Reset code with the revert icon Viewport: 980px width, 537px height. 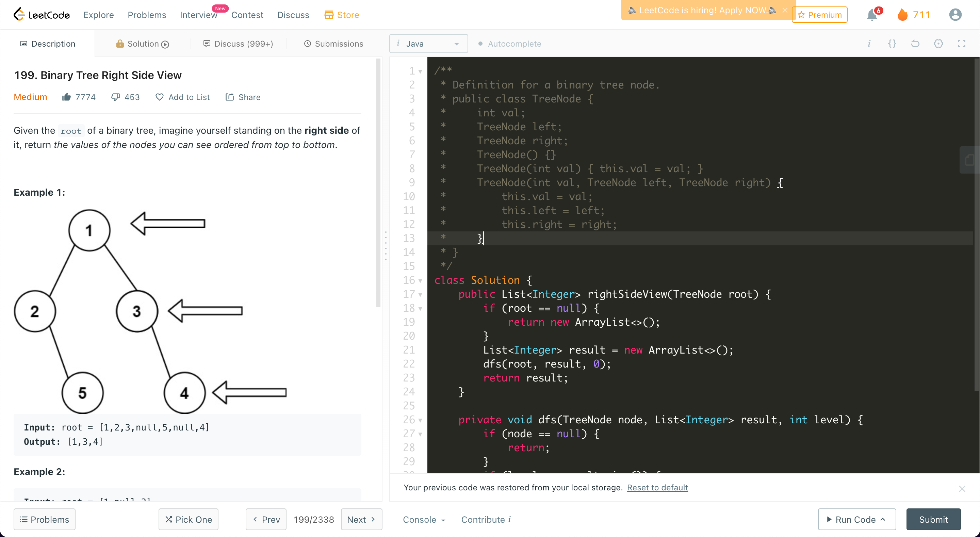point(915,44)
